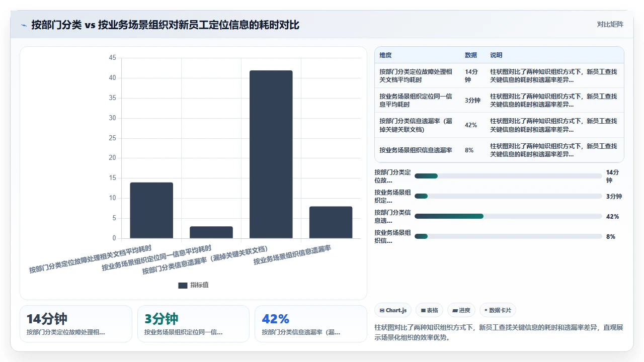Click x-axis label 按部门分类定位故障处理相关文档平均耗时
Viewport: 644px width, 362px height.
pos(91,259)
